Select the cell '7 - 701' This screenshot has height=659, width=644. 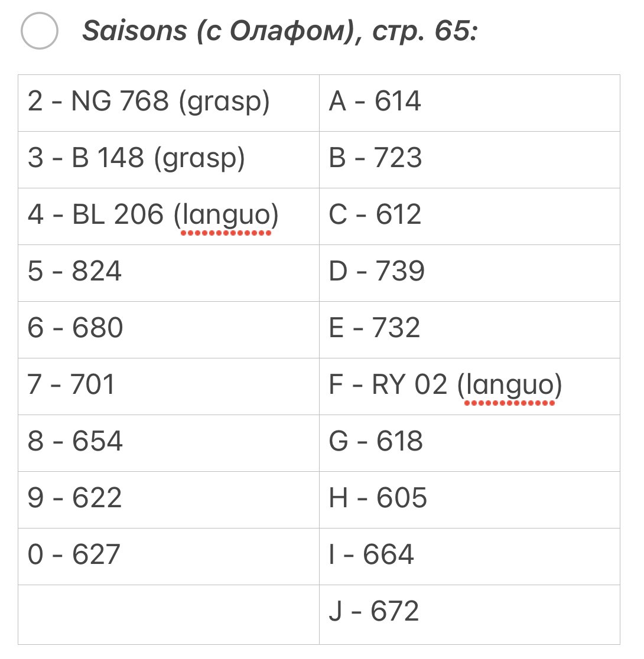click(168, 387)
